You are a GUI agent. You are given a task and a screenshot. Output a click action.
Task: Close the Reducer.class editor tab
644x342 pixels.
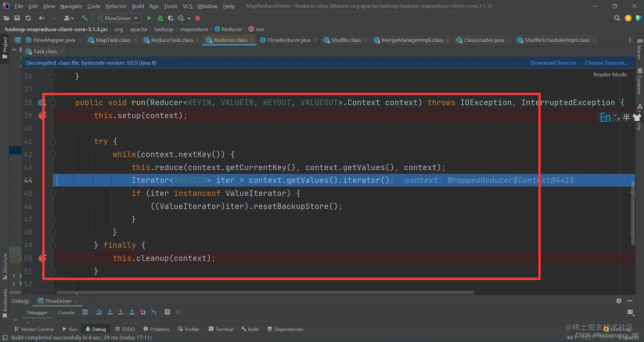(252, 40)
